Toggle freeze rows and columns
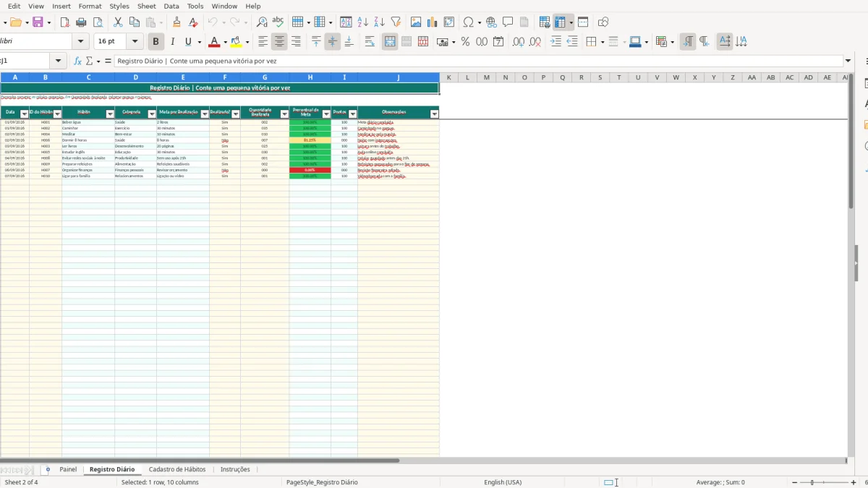868x488 pixels. 561,22
